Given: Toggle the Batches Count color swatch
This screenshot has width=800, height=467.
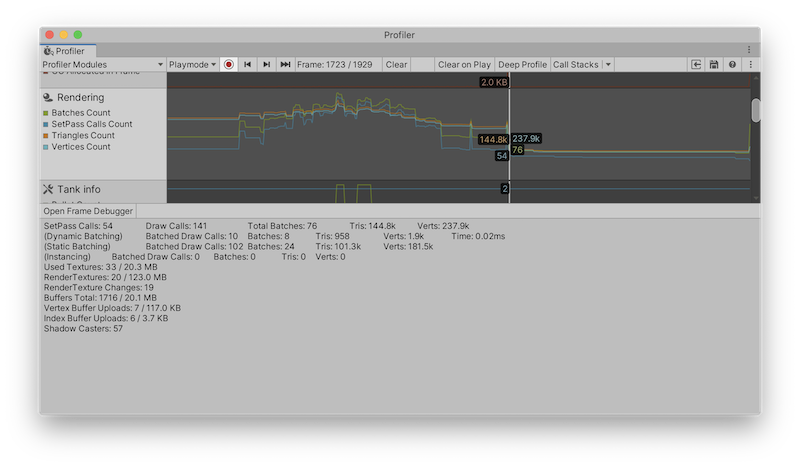Looking at the screenshot, I should point(46,113).
